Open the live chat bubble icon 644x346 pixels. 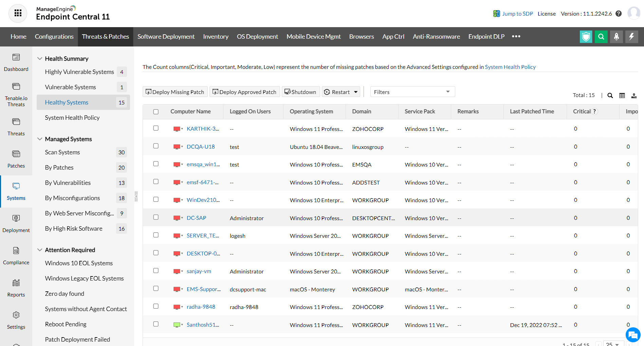633,335
